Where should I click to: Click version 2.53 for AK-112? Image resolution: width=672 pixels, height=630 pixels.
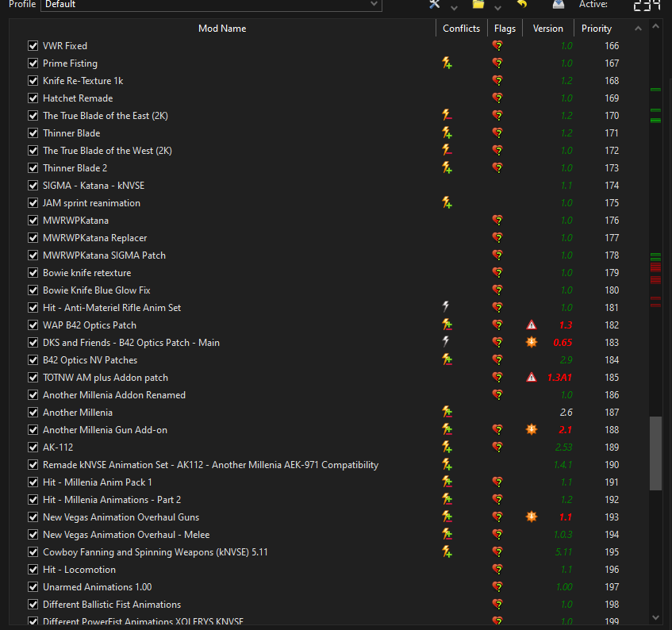click(563, 448)
